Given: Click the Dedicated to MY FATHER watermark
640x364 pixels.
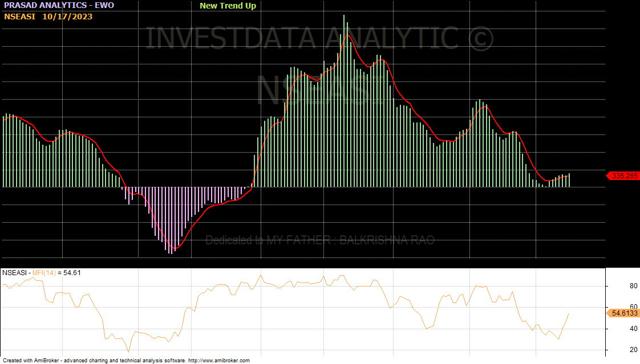Looking at the screenshot, I should click(319, 240).
